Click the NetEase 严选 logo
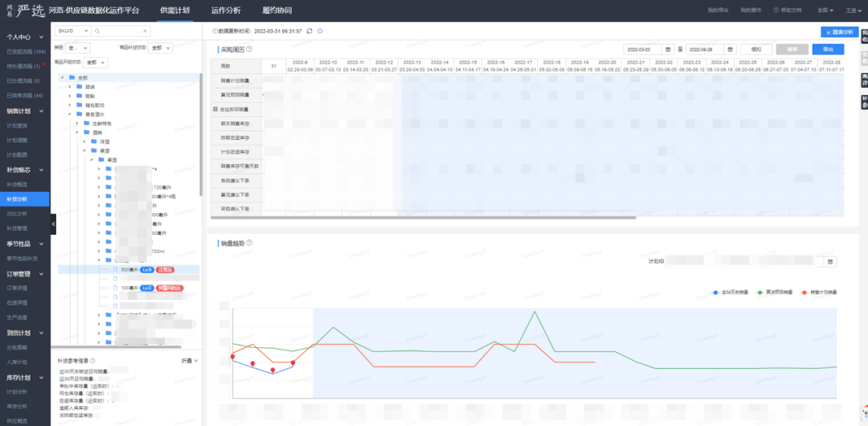Image resolution: width=868 pixels, height=426 pixels. pos(24,10)
